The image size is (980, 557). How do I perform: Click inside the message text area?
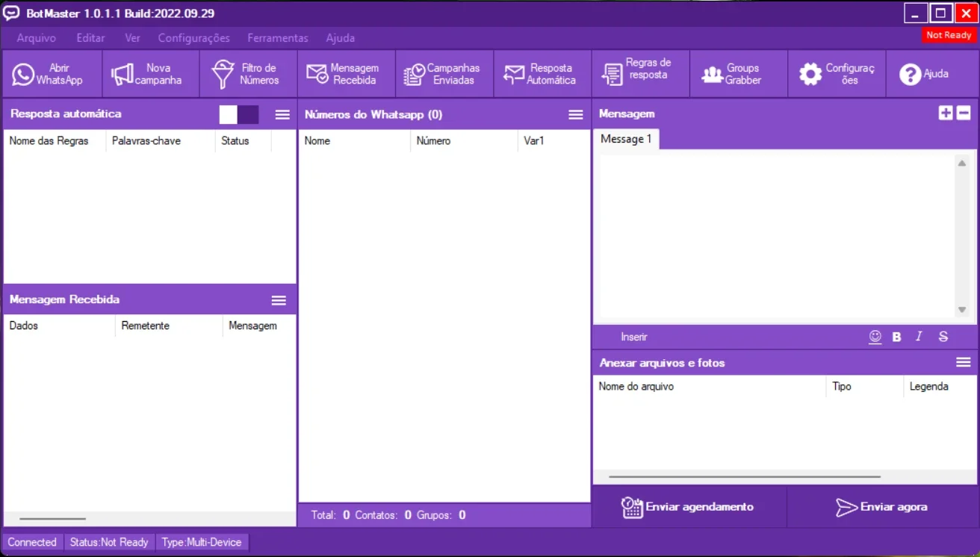tap(777, 237)
